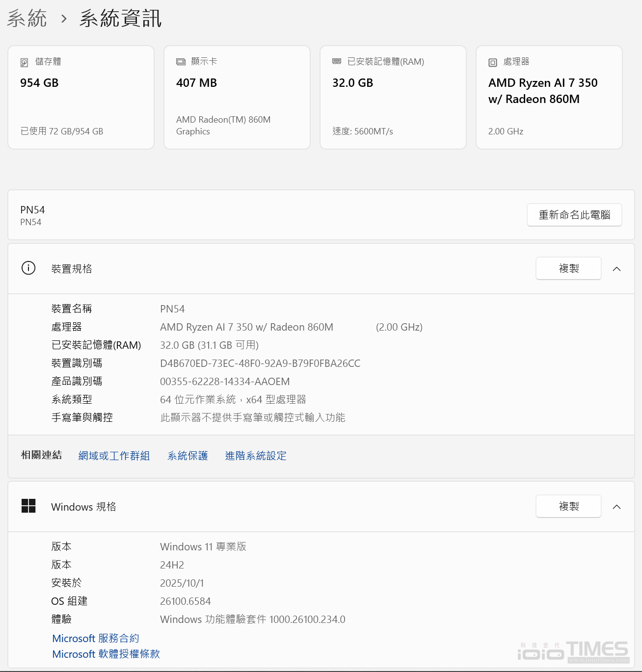
Task: Copy device specifications with 複製 button
Action: [568, 268]
